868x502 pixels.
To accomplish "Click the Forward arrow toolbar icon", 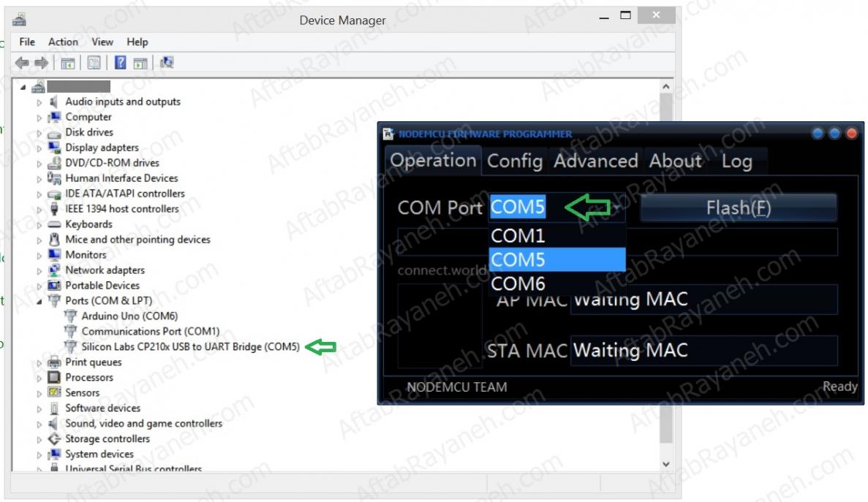I will 41,63.
